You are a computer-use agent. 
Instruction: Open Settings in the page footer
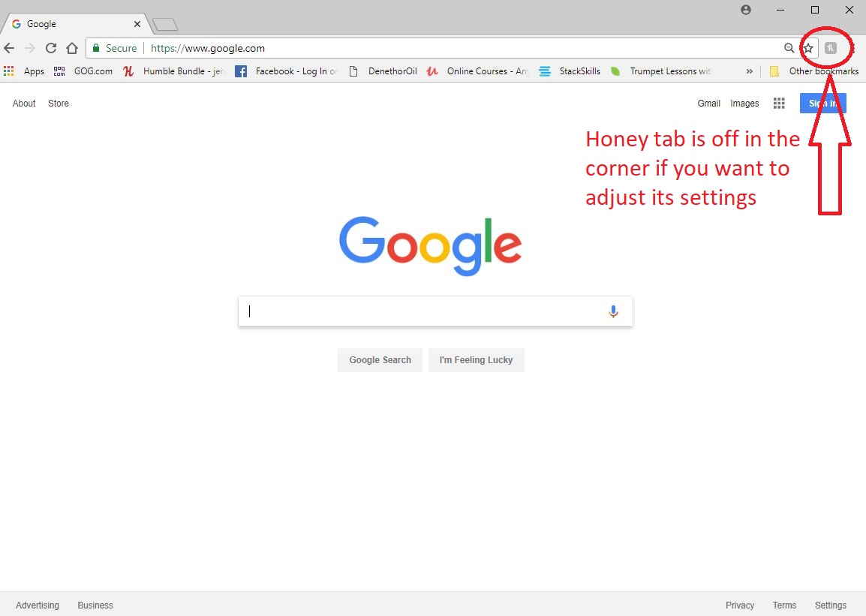click(x=830, y=605)
